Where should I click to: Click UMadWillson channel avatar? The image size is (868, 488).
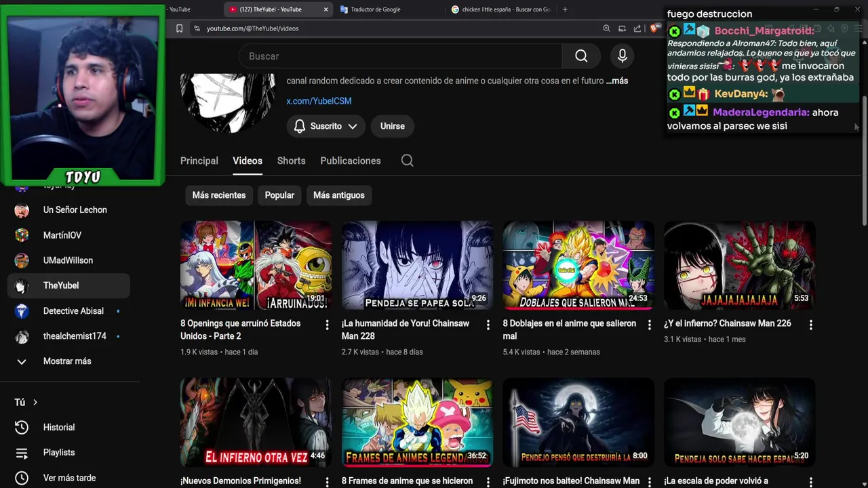22,260
